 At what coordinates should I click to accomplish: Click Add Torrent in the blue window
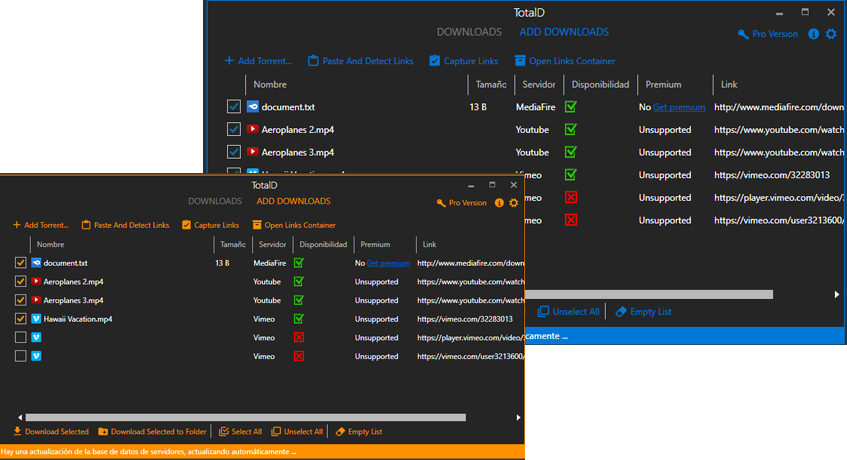pyautogui.click(x=258, y=61)
